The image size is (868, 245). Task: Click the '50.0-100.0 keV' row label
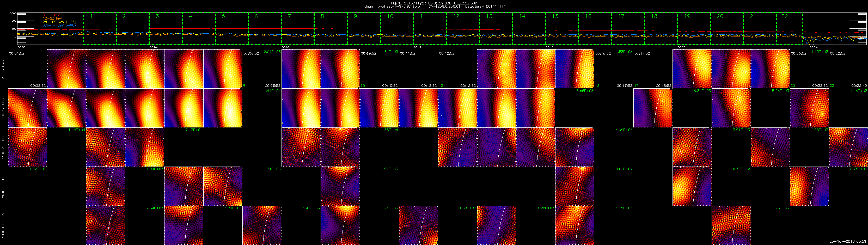(3, 225)
